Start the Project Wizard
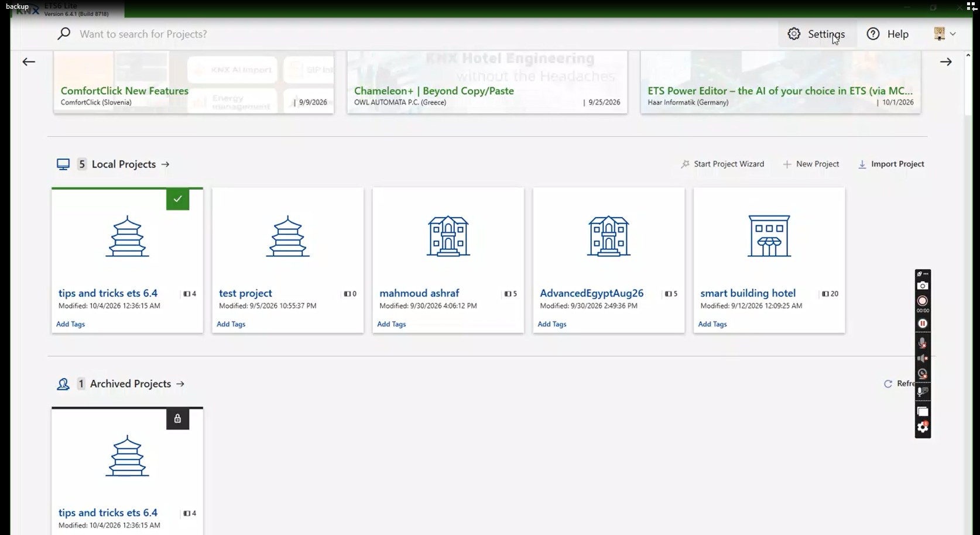The width and height of the screenshot is (980, 535). click(x=722, y=164)
